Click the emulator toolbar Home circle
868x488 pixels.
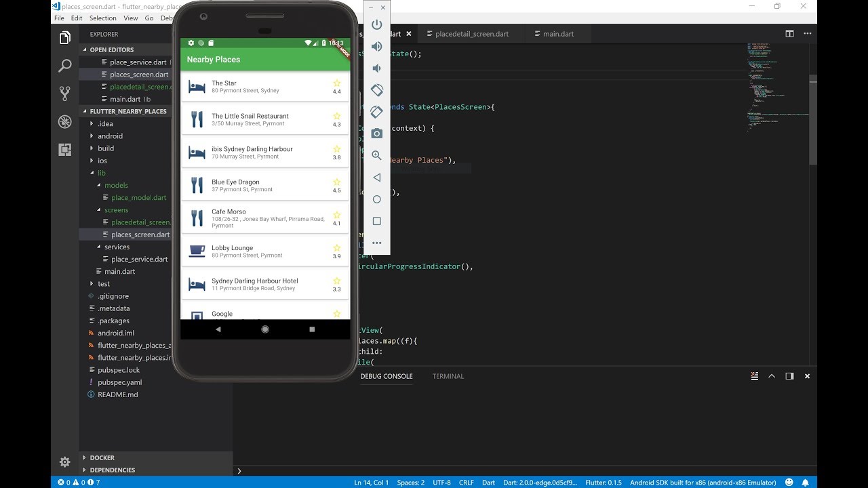click(x=377, y=199)
